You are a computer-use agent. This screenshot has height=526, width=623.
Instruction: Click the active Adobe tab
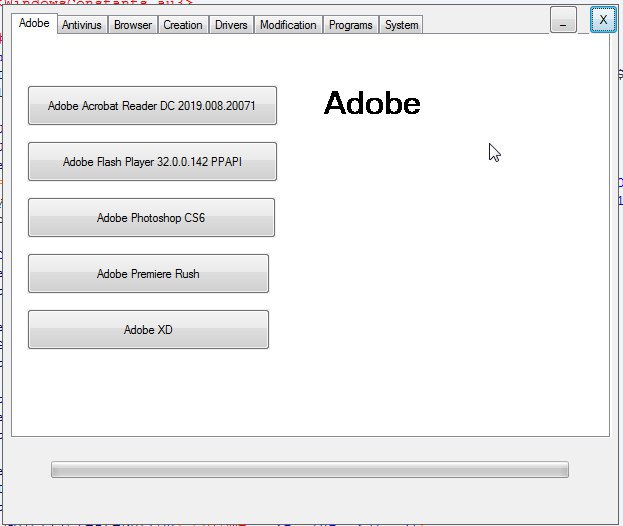(x=34, y=23)
